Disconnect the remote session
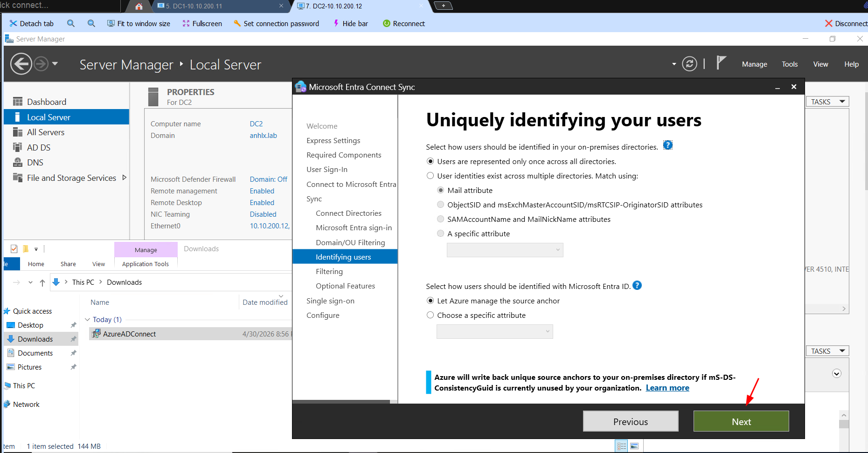The image size is (868, 453). 846,23
